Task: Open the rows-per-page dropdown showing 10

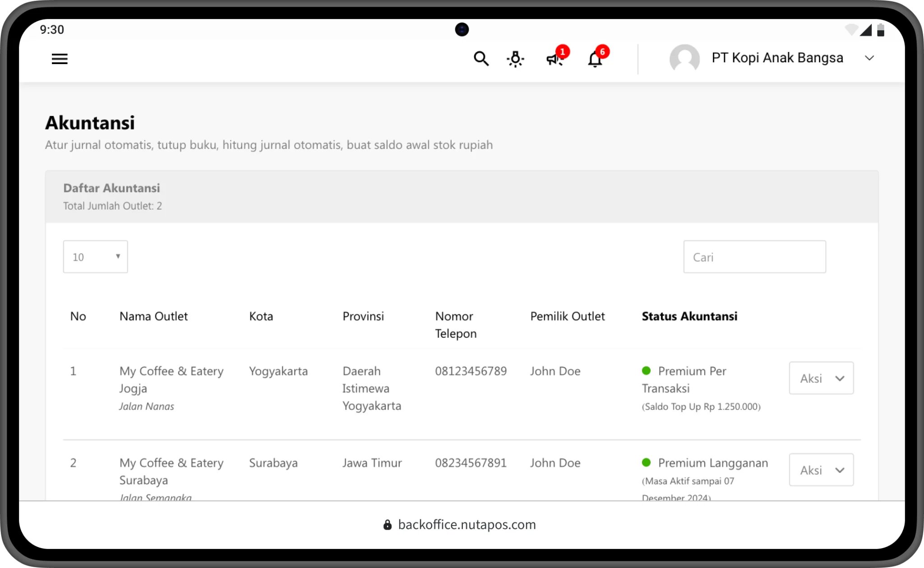Action: point(95,256)
